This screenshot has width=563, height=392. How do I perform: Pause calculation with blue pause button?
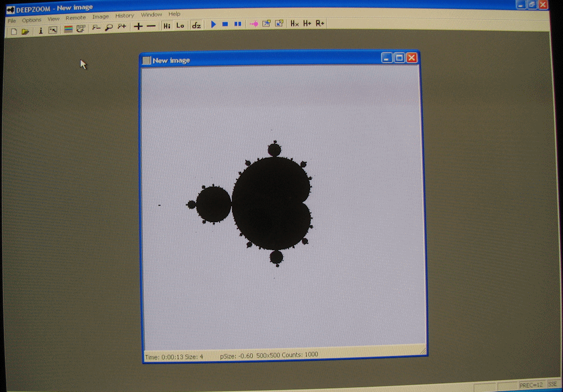(238, 24)
